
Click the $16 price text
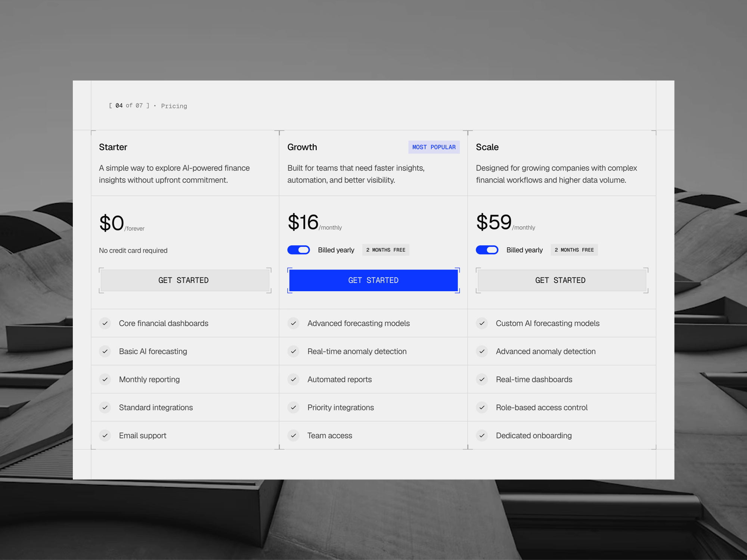[x=303, y=222]
